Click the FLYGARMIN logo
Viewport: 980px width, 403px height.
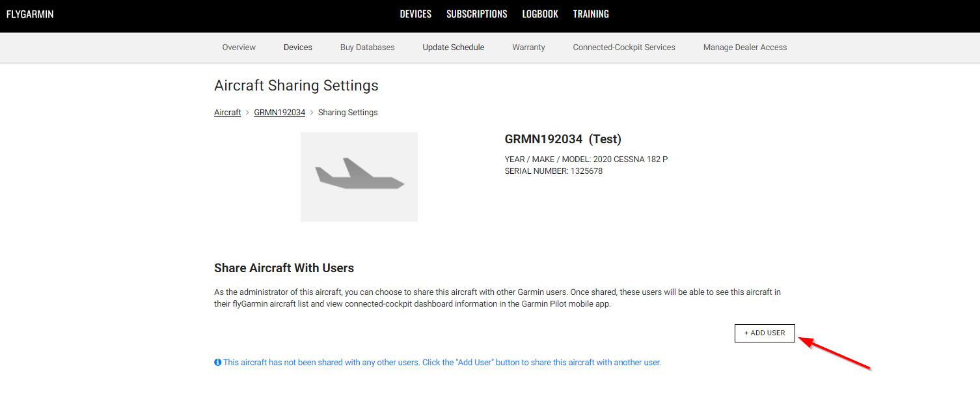30,14
